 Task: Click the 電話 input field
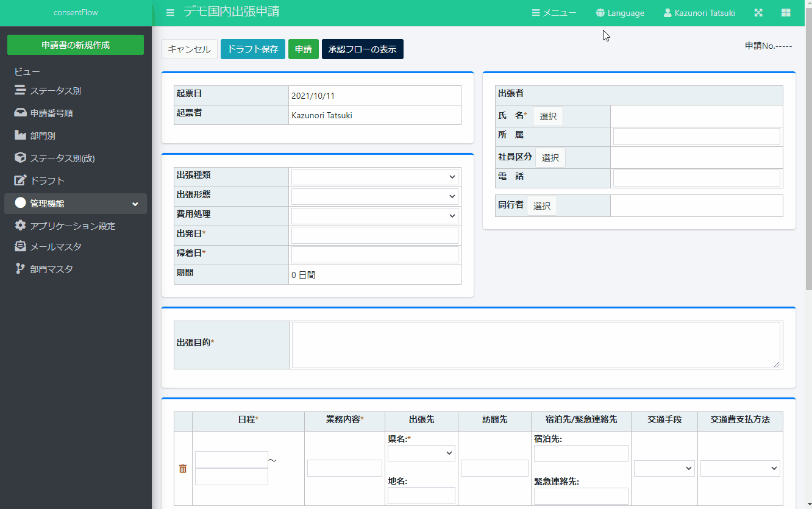point(697,178)
